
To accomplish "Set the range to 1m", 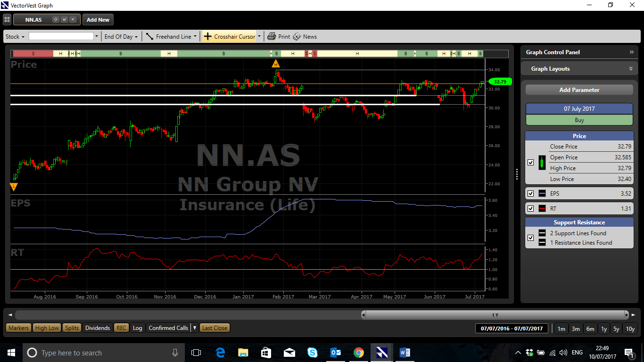I will pyautogui.click(x=561, y=329).
